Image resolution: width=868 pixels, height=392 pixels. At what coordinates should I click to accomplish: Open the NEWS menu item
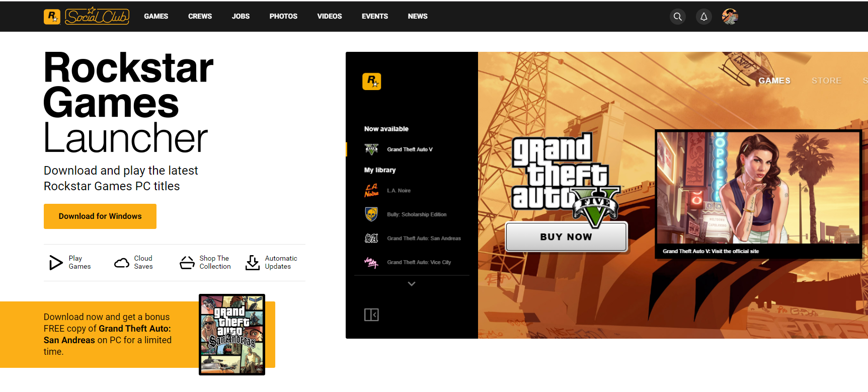(x=418, y=17)
